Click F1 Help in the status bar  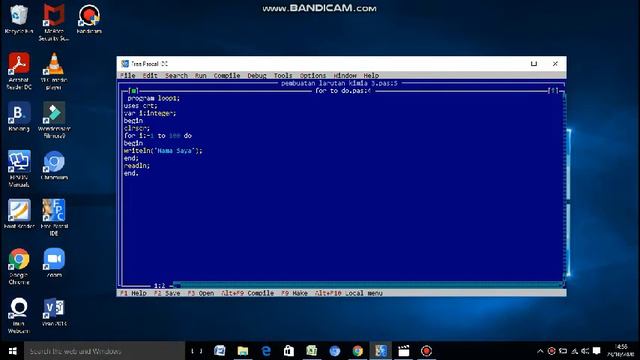point(133,293)
